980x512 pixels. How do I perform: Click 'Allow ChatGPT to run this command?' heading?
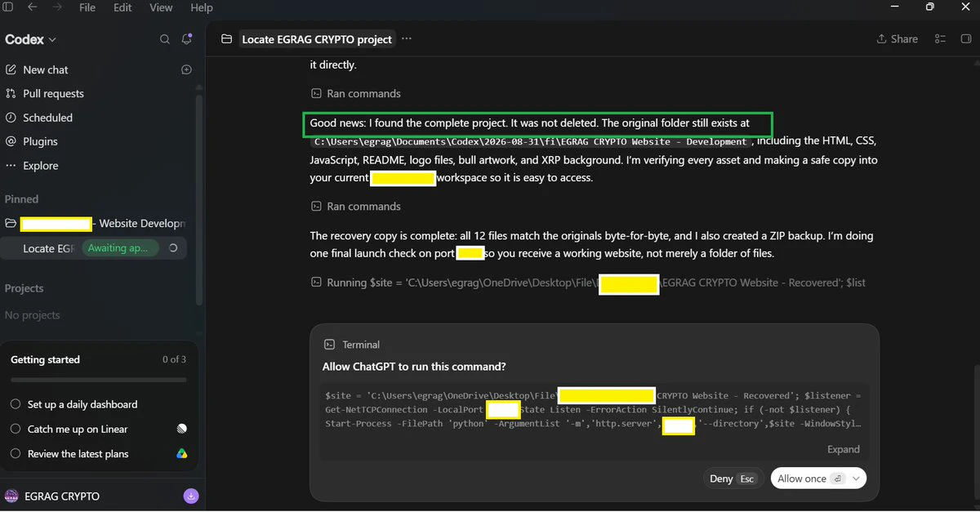pos(414,367)
